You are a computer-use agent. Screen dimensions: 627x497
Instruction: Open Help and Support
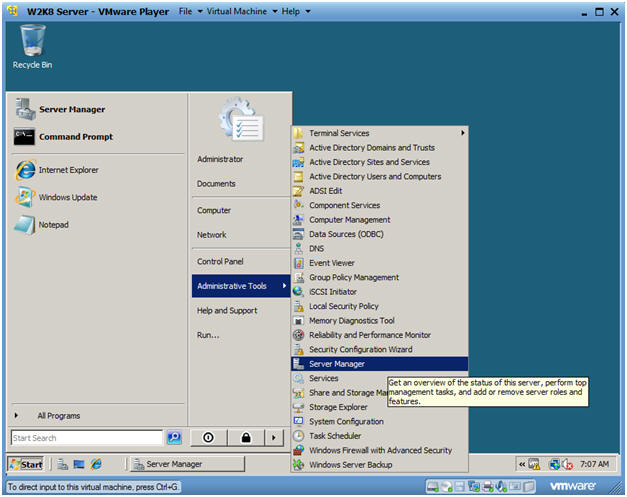tap(227, 311)
